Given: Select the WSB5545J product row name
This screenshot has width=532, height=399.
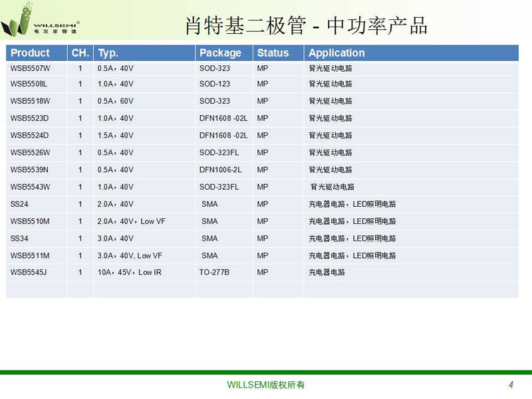Looking at the screenshot, I should click(x=29, y=273).
